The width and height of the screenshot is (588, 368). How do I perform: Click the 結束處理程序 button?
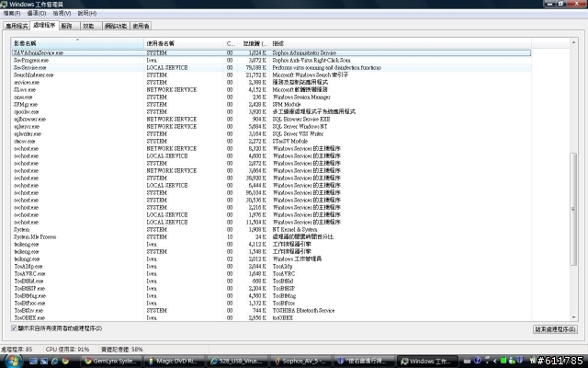coord(555,329)
